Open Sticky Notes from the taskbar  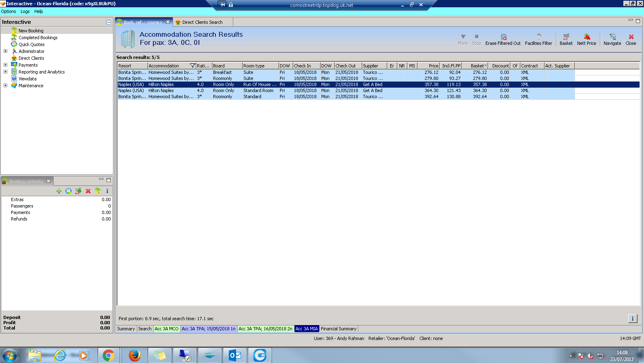tap(159, 355)
